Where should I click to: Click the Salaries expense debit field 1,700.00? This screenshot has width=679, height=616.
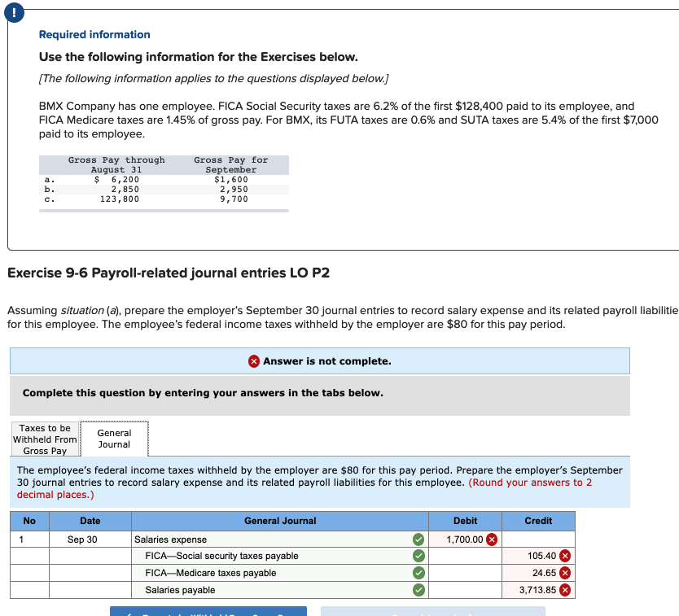[x=465, y=540]
